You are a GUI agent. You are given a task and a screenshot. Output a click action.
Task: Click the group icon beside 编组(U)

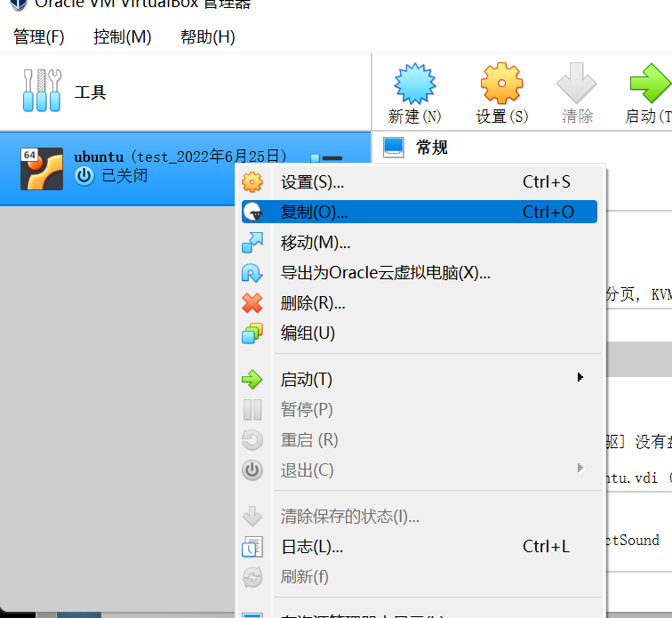click(252, 333)
